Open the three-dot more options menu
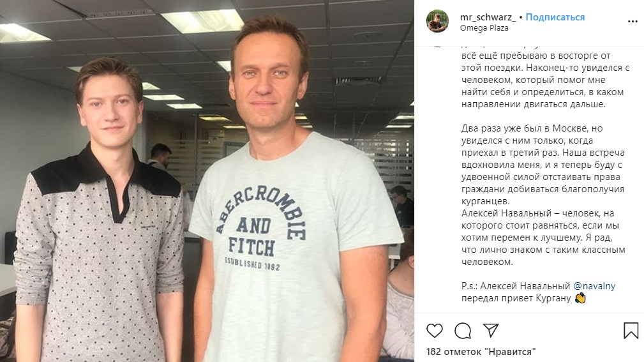 (633, 21)
